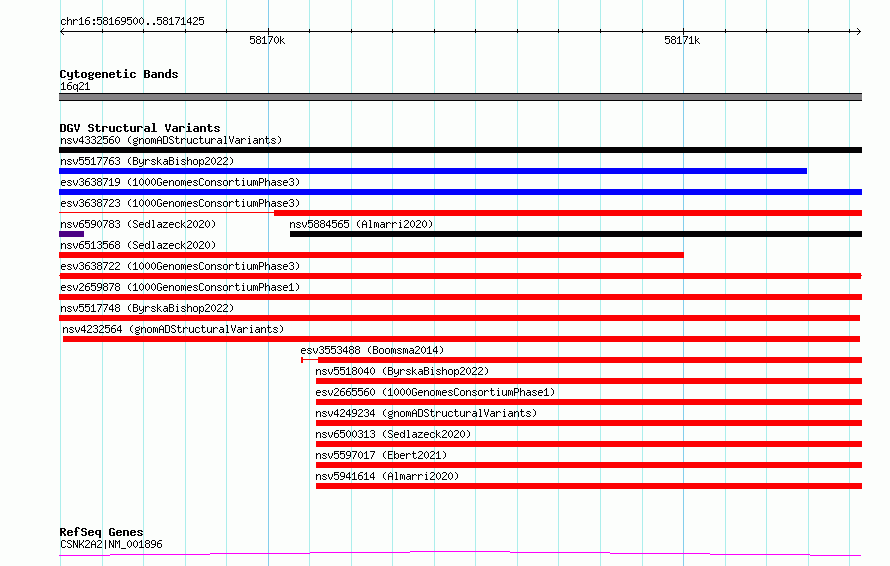The image size is (890, 566).
Task: Select the small purple nsv6590783 bar
Action: point(72,234)
